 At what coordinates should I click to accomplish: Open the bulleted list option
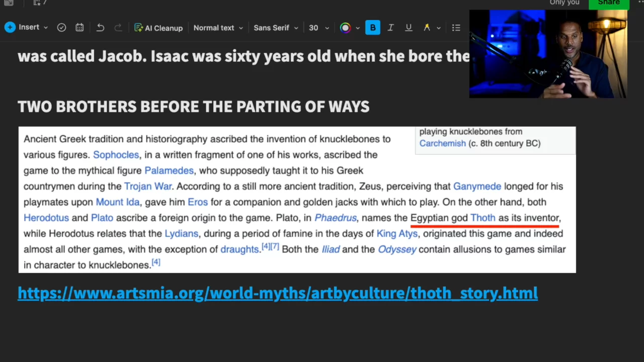point(456,28)
